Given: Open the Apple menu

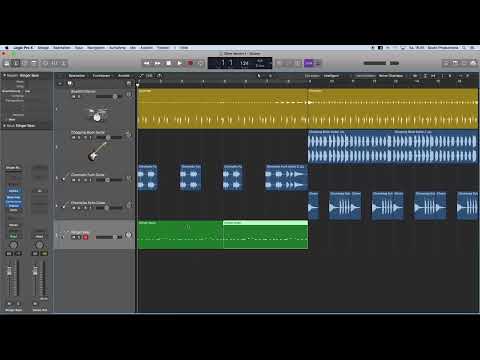Looking at the screenshot, I should pos(6,48).
